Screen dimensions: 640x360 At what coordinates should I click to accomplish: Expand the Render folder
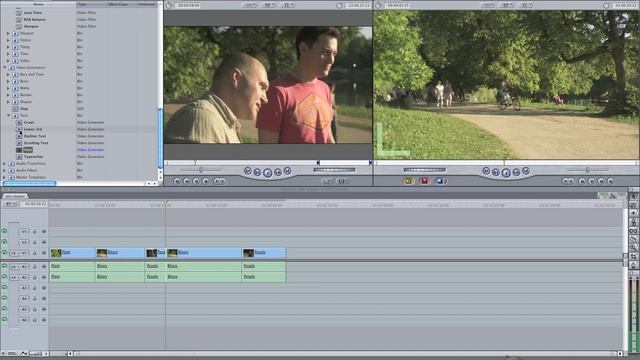8,95
